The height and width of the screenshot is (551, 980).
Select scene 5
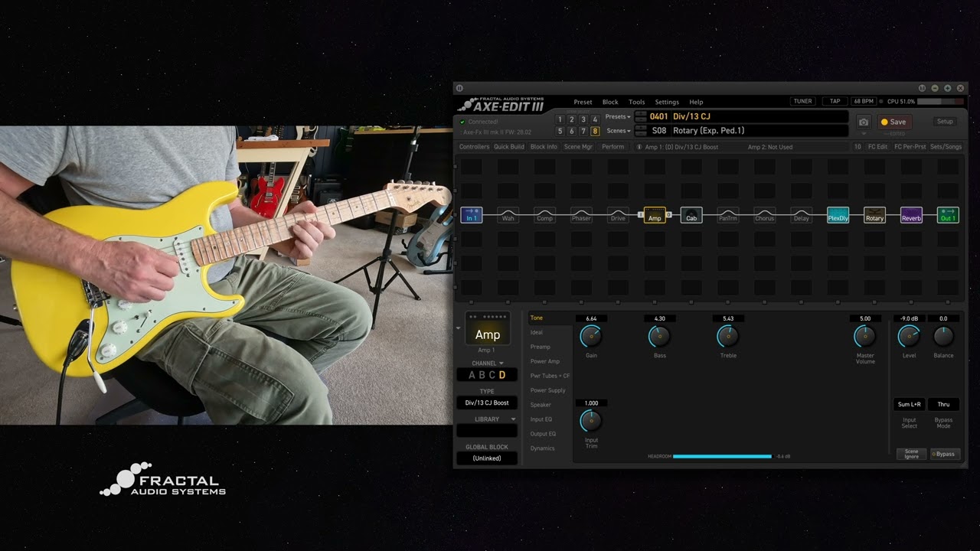tap(560, 131)
